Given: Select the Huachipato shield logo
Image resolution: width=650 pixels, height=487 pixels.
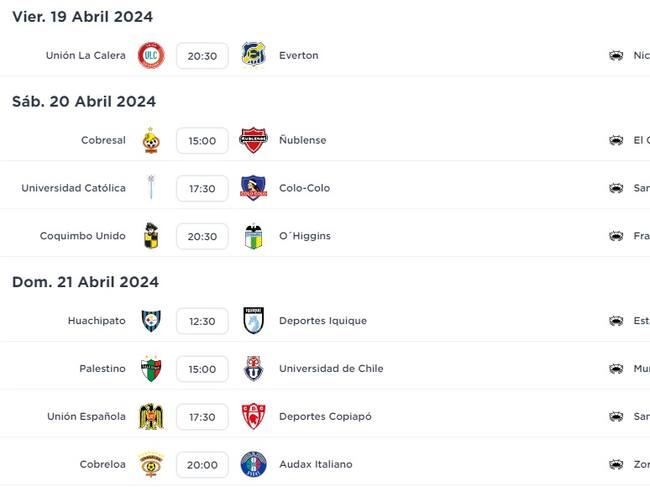Looking at the screenshot, I should [x=151, y=321].
